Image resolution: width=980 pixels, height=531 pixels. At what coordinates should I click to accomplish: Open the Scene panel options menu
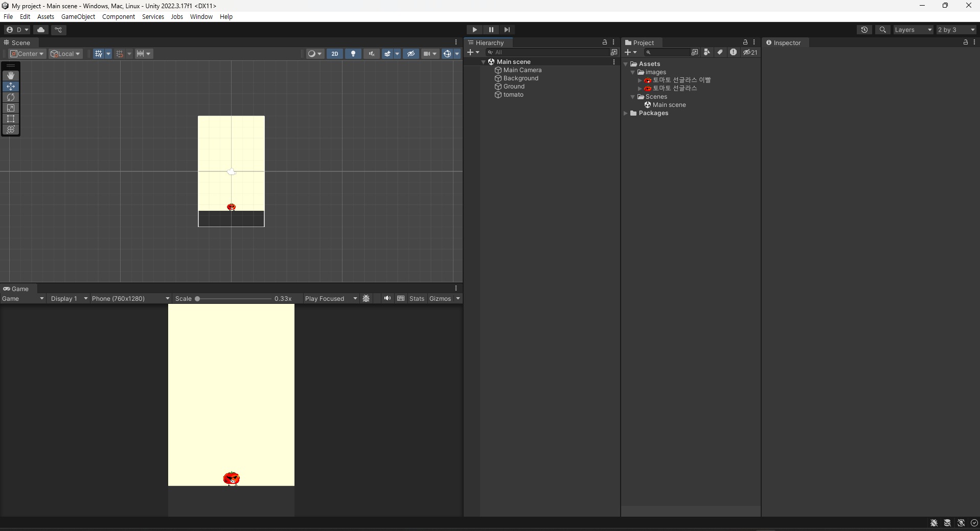(x=456, y=42)
